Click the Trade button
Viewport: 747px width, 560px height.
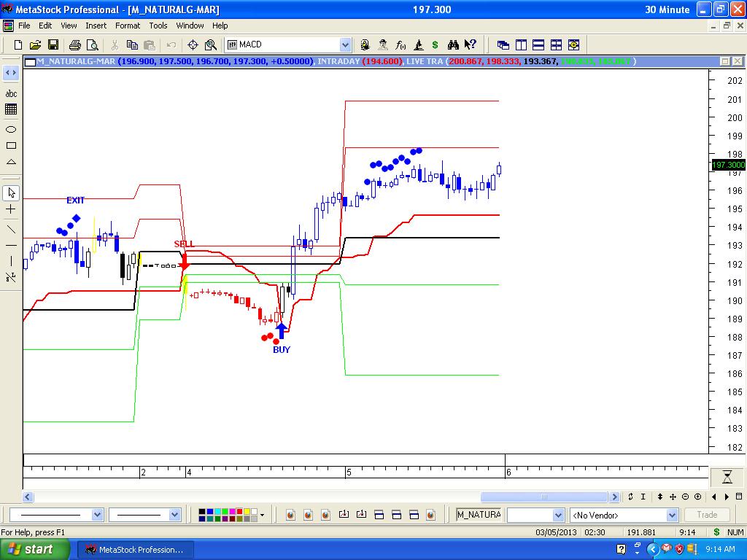[x=705, y=515]
